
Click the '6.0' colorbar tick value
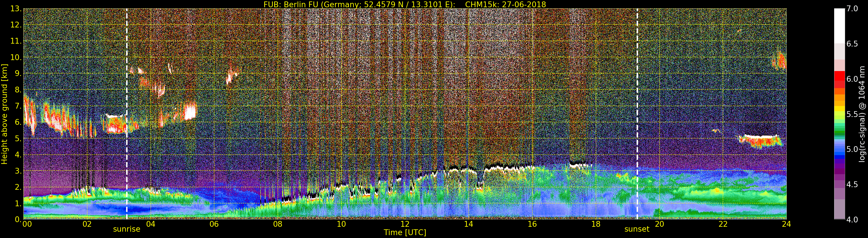pyautogui.click(x=852, y=79)
